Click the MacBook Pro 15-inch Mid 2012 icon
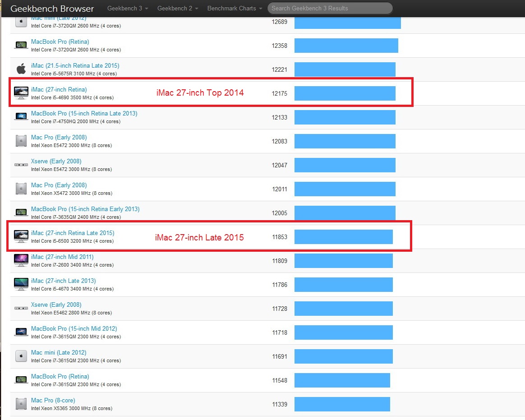The height and width of the screenshot is (420, 525). (21, 332)
